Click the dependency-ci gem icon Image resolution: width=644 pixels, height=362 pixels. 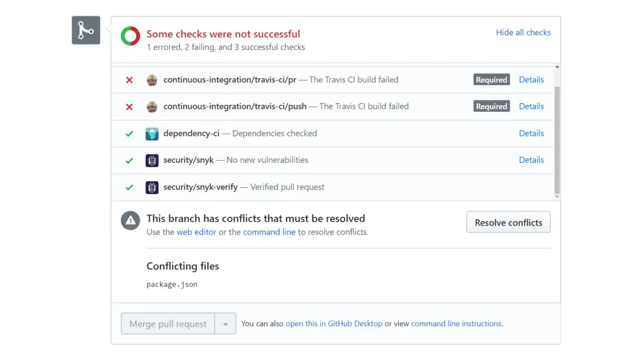click(152, 134)
